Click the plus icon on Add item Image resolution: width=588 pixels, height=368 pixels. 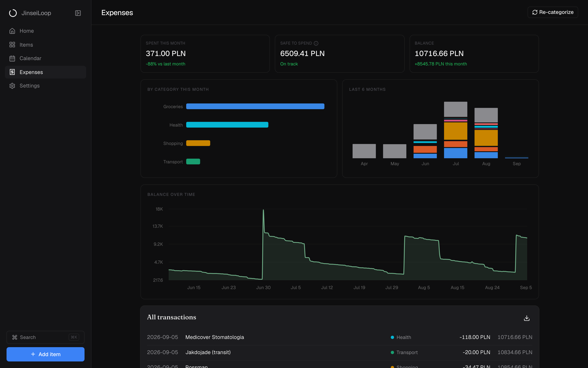point(33,354)
